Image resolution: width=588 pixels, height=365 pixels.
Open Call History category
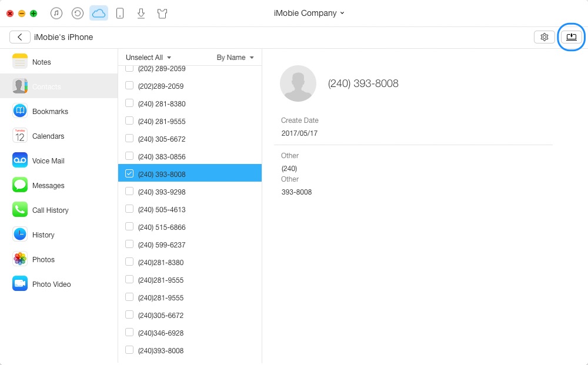coord(50,210)
